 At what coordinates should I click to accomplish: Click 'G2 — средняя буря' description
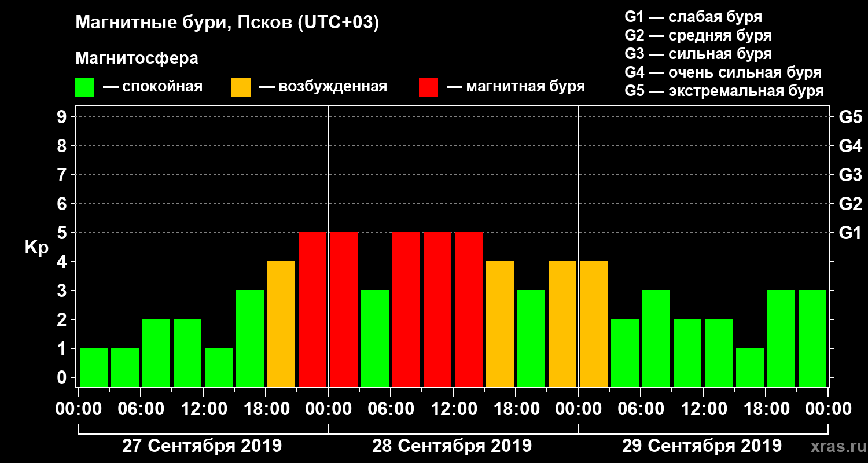tap(698, 35)
